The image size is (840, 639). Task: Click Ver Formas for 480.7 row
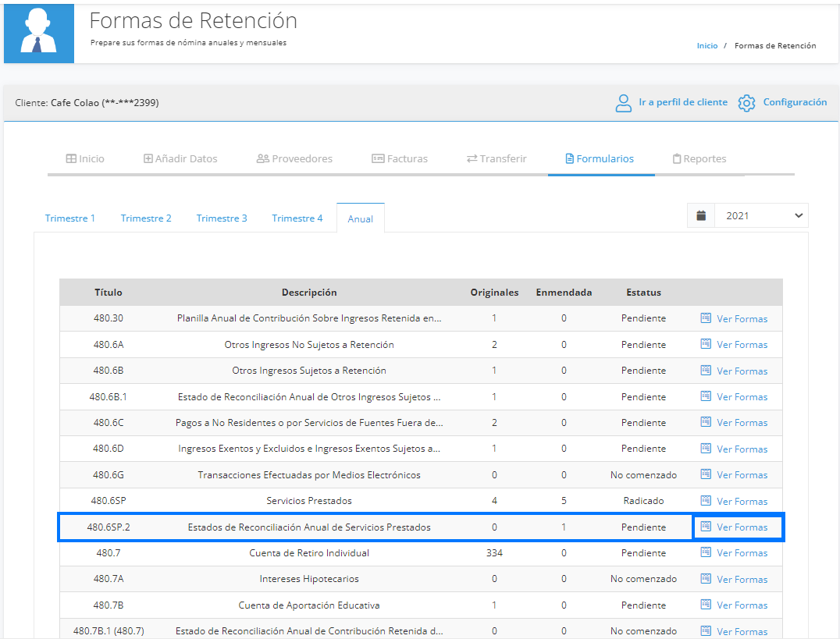(742, 552)
